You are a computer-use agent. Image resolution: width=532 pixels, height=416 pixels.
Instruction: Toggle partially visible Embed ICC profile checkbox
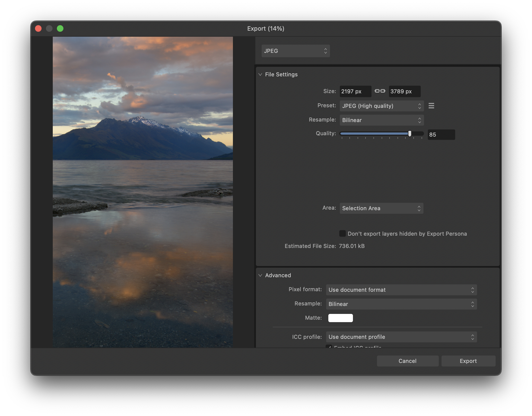[329, 346]
